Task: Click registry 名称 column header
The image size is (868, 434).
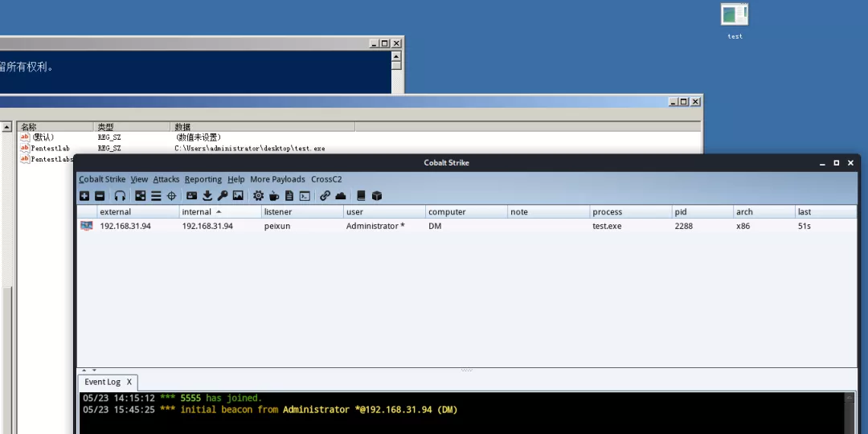Action: (x=55, y=127)
